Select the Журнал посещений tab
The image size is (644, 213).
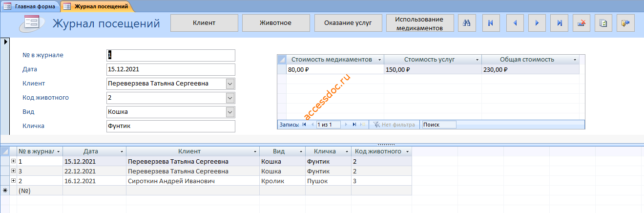click(x=97, y=6)
